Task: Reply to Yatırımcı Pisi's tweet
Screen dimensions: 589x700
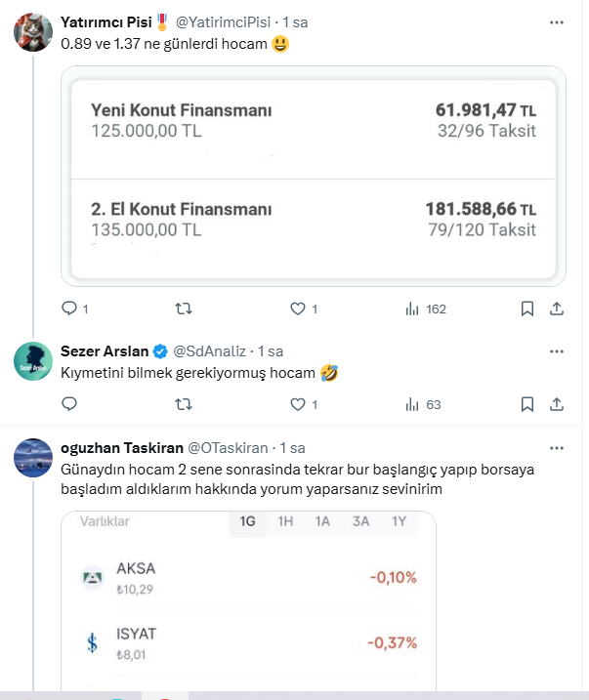Action: pos(69,309)
